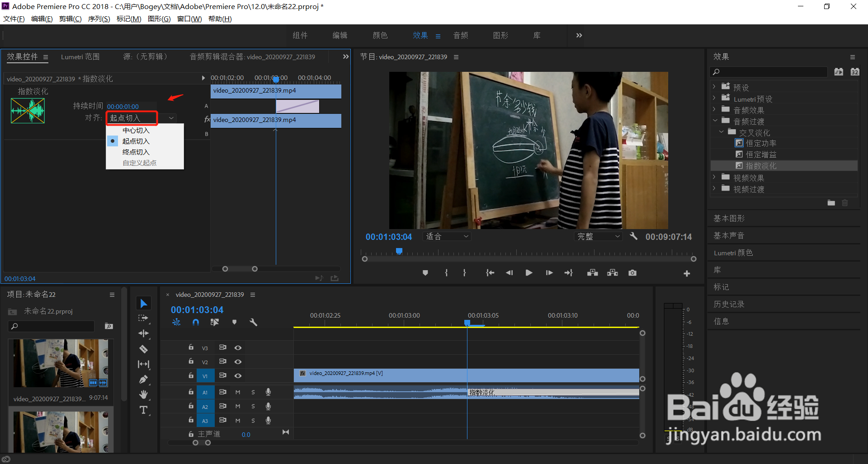Click find-in-bin icon in Project panel
This screenshot has width=868, height=464.
[x=109, y=326]
